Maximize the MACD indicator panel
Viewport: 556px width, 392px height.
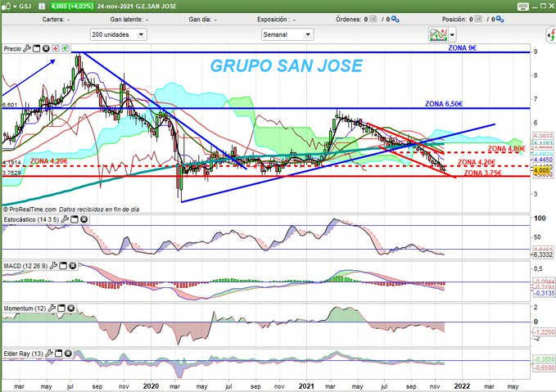63,265
